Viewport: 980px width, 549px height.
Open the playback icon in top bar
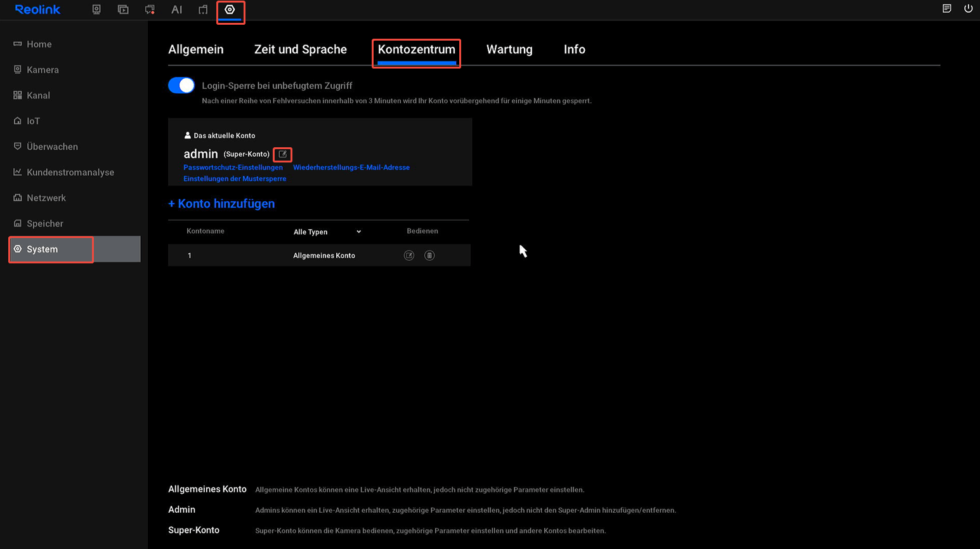[x=123, y=10]
